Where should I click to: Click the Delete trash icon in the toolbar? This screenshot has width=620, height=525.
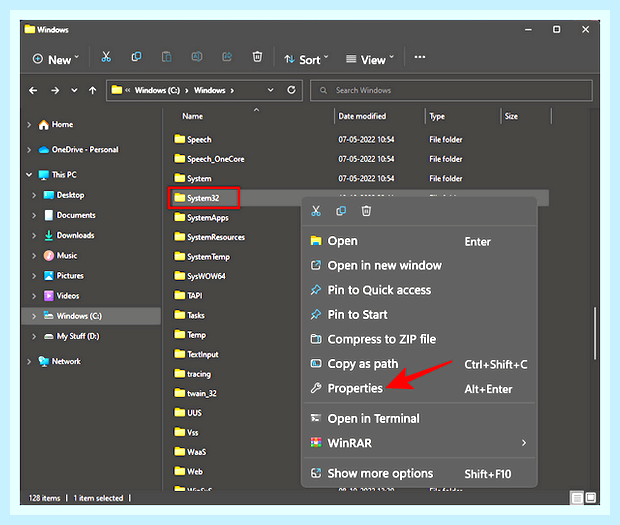[257, 57]
